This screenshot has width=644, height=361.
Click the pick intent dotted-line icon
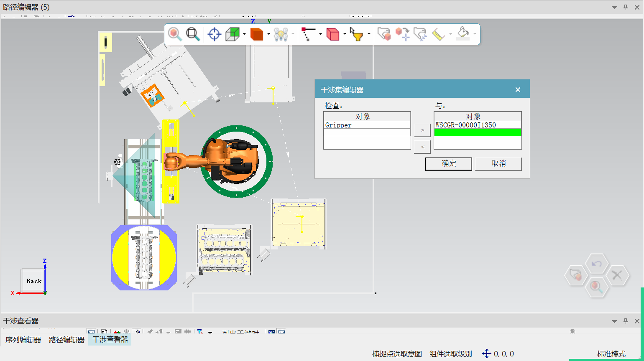coord(308,34)
